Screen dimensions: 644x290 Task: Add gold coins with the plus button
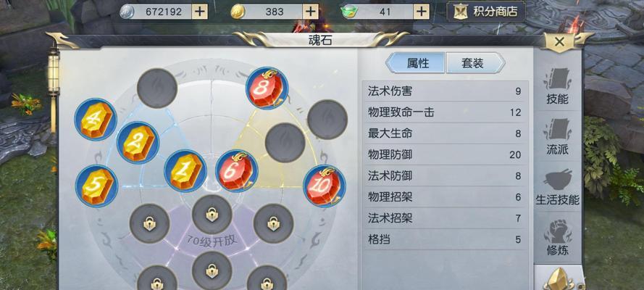point(311,12)
